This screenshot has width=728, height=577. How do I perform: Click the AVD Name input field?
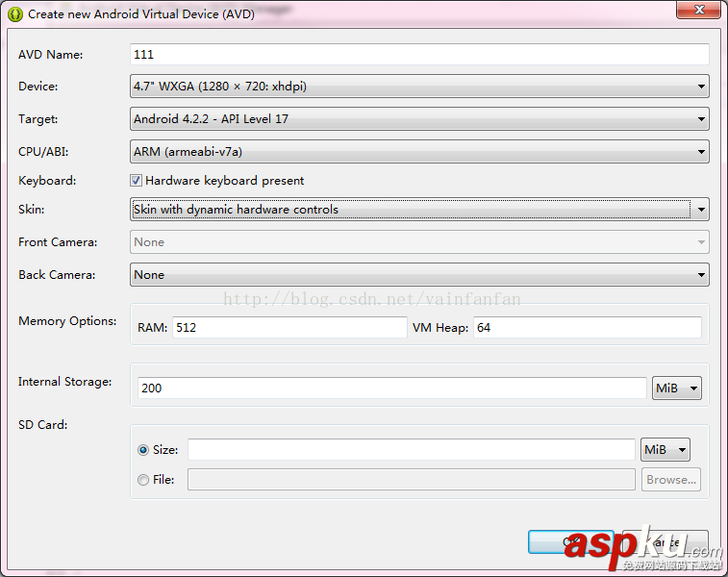[419, 54]
